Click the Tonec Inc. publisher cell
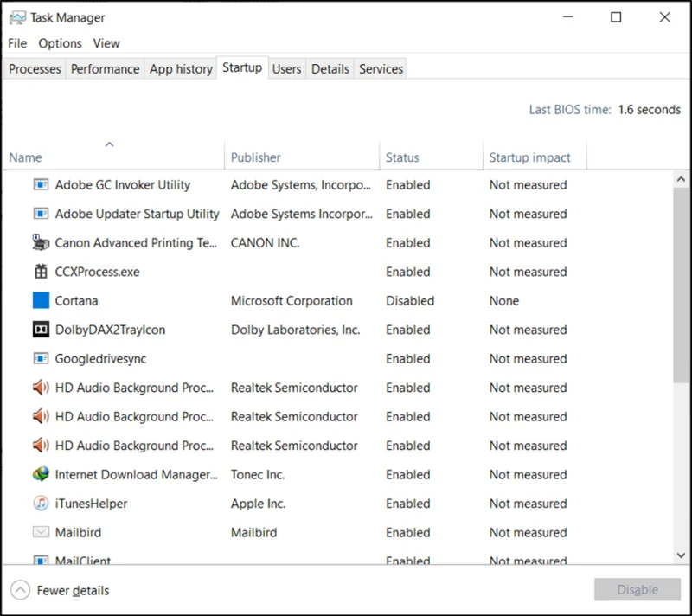Image resolution: width=692 pixels, height=616 pixels. tap(258, 475)
